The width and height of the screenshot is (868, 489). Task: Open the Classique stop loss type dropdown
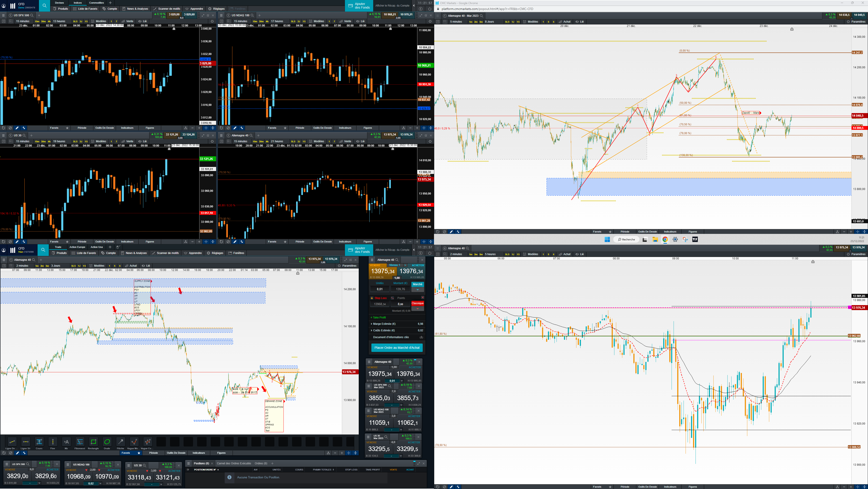coord(417,309)
